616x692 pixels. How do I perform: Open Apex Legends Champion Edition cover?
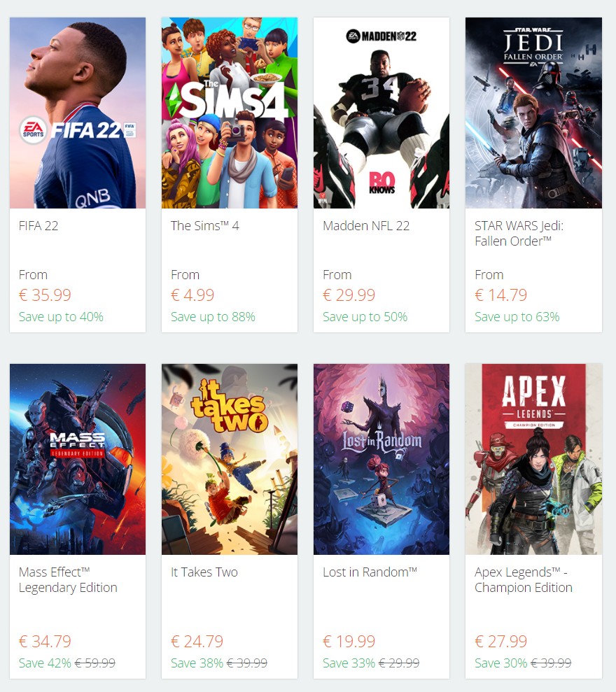point(533,459)
